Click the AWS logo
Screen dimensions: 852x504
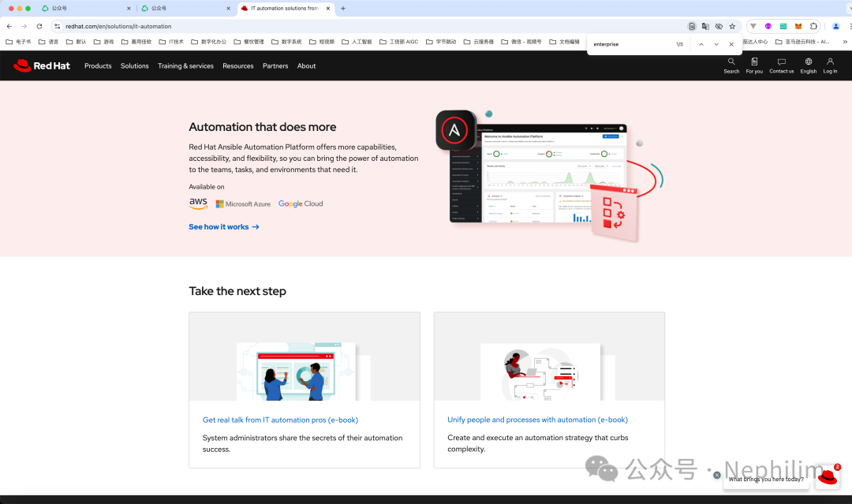[x=198, y=203]
